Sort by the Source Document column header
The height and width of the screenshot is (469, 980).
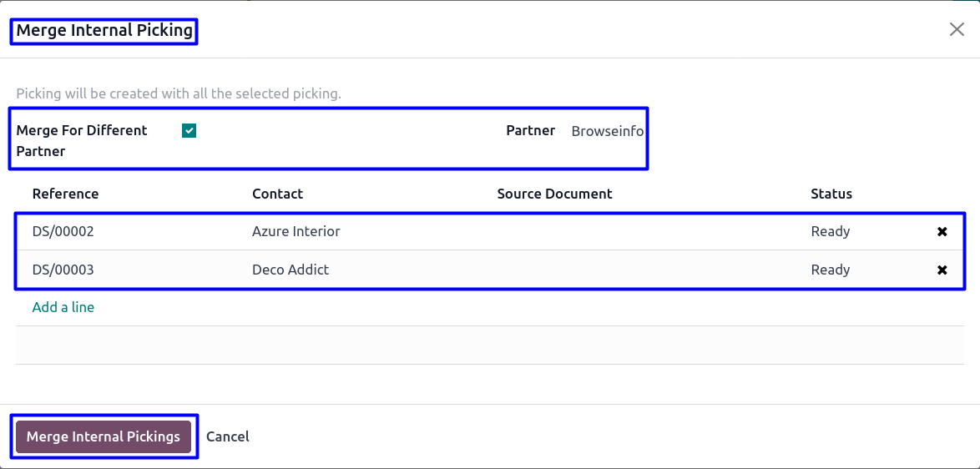[554, 194]
